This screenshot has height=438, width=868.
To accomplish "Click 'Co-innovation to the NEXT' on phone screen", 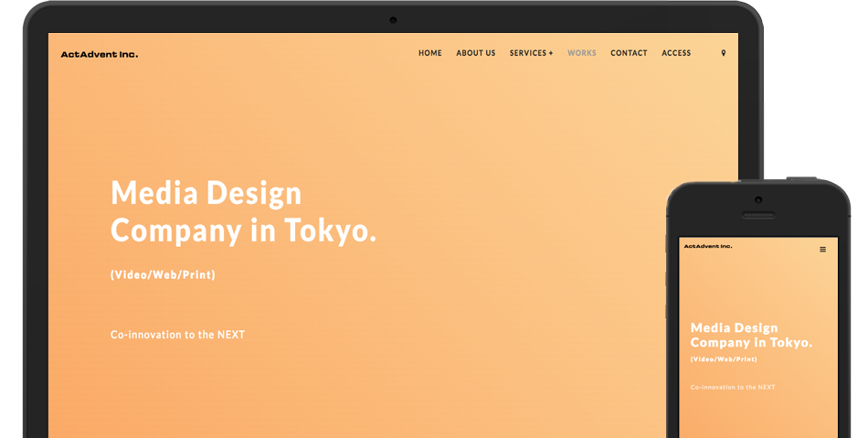I will [733, 387].
